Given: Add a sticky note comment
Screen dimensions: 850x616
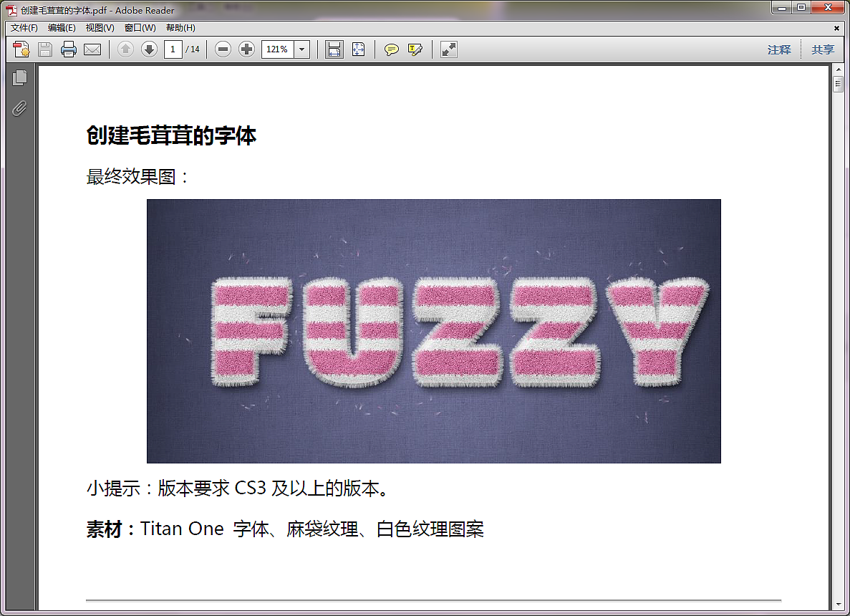Looking at the screenshot, I should point(391,49).
